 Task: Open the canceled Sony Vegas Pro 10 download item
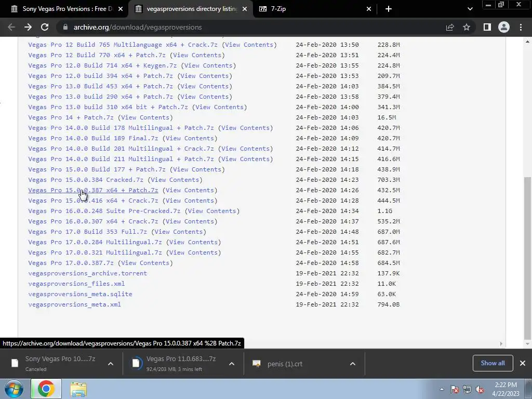[x=60, y=363]
